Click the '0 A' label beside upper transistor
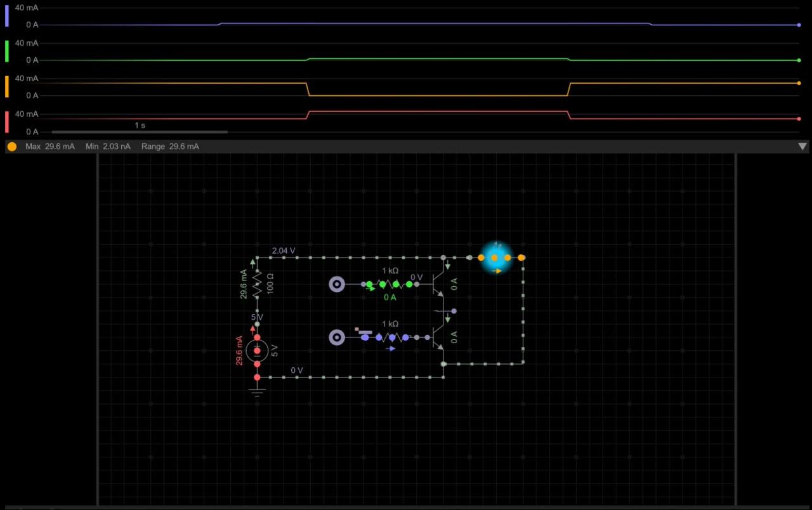Viewport: 812px width, 510px height. coord(454,284)
